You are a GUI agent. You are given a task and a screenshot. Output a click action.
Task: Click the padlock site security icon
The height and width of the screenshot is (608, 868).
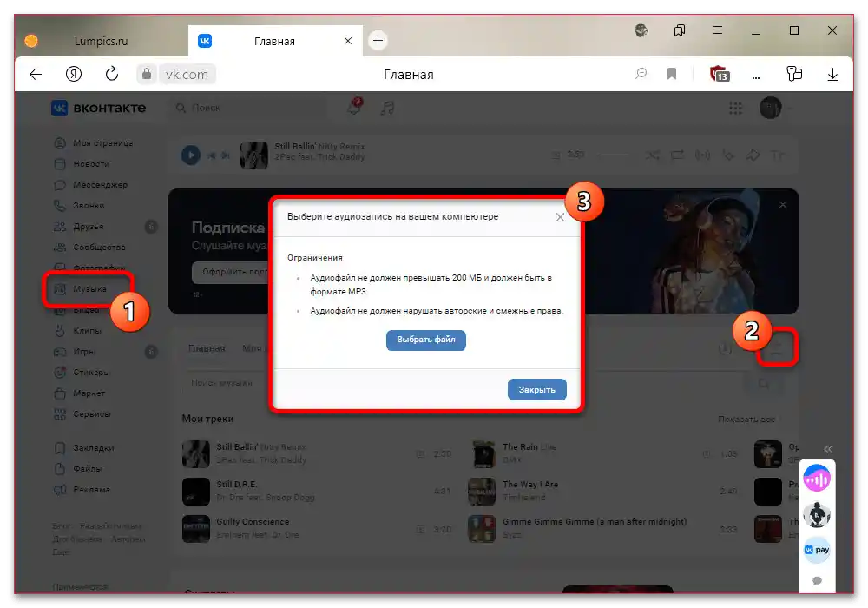pyautogui.click(x=147, y=74)
